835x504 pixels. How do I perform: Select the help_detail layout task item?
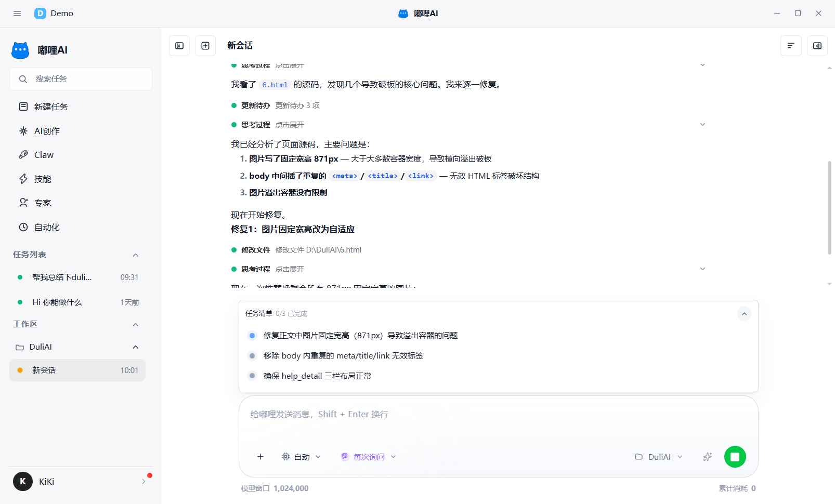[317, 376]
